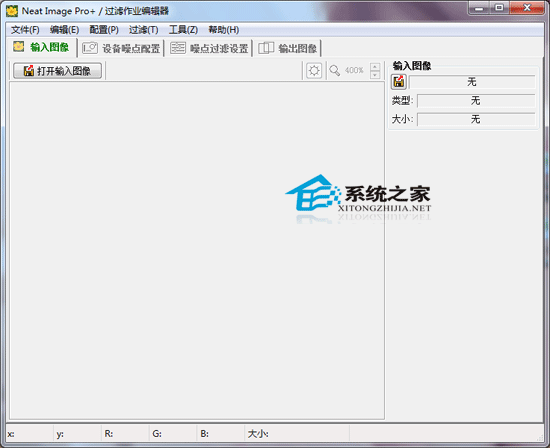Click the 大小: status bar entry
550x448 pixels.
pos(297,434)
